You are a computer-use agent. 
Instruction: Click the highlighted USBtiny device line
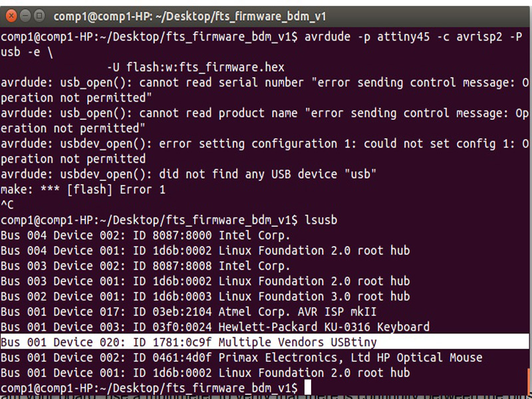click(189, 342)
